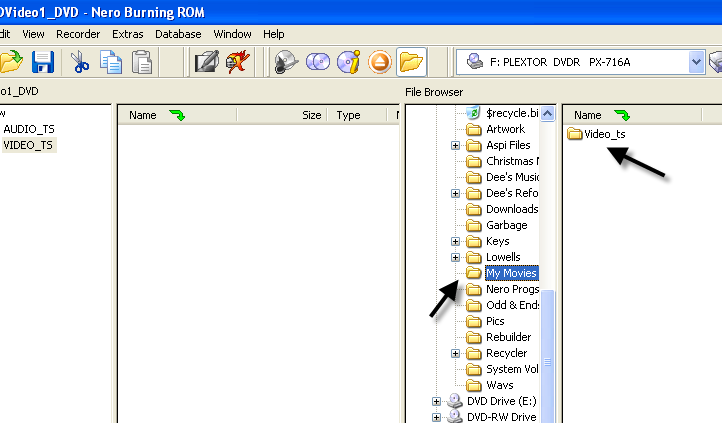Toggle the File Browser folder icon
722x423 pixels.
click(x=411, y=62)
